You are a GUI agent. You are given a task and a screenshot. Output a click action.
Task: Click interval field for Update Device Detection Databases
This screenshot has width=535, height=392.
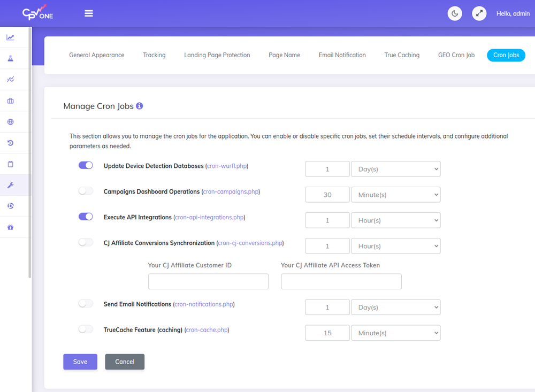point(327,169)
